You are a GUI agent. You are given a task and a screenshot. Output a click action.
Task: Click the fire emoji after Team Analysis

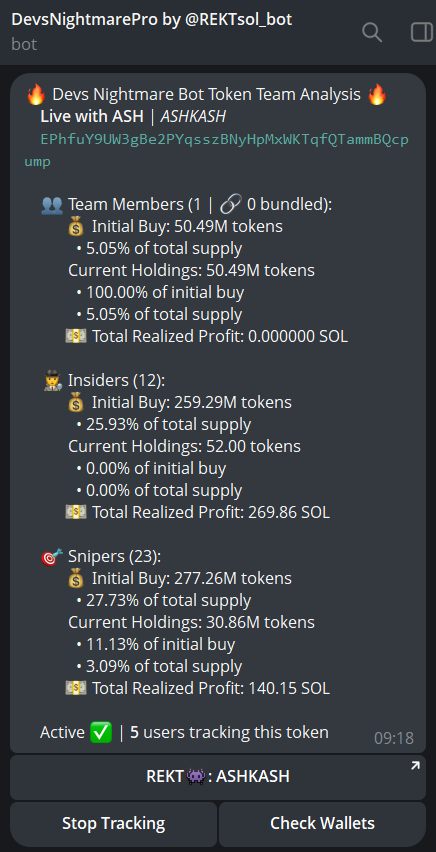[x=377, y=95]
